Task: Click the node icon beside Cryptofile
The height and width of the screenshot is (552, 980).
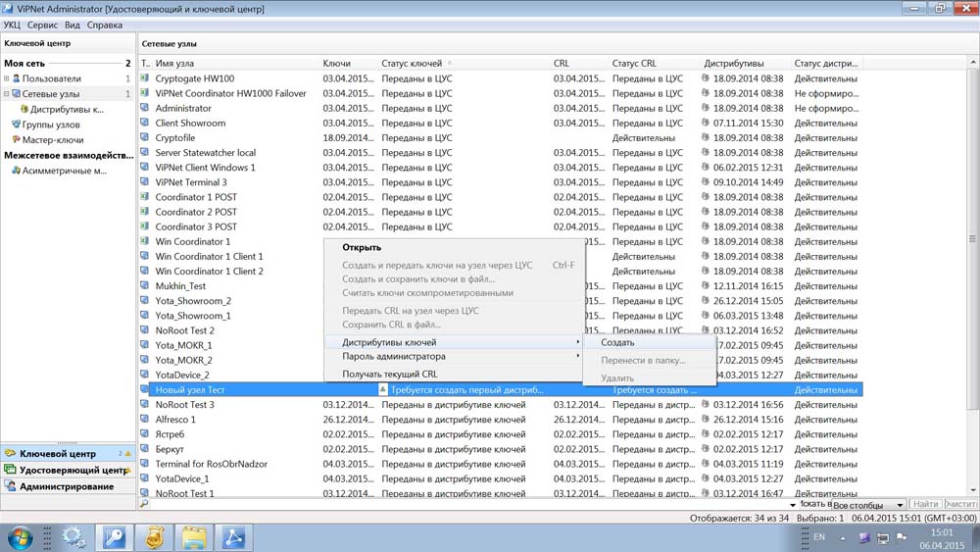Action: (144, 137)
